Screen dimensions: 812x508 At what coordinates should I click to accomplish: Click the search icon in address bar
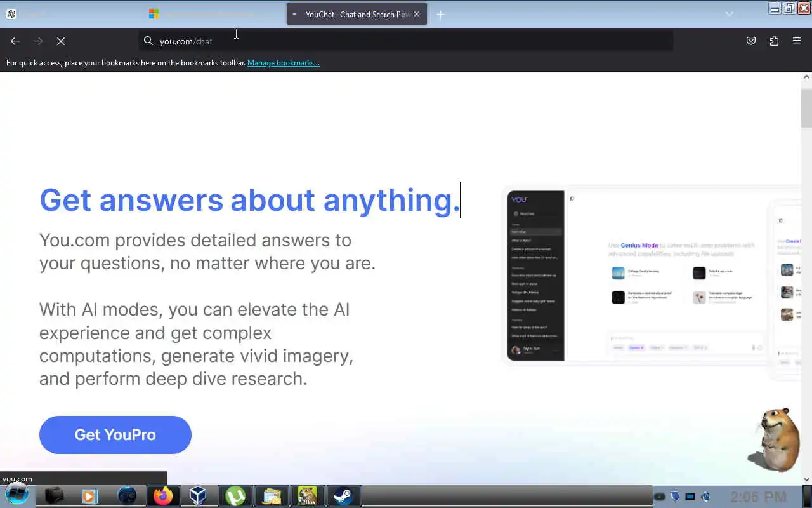click(148, 41)
